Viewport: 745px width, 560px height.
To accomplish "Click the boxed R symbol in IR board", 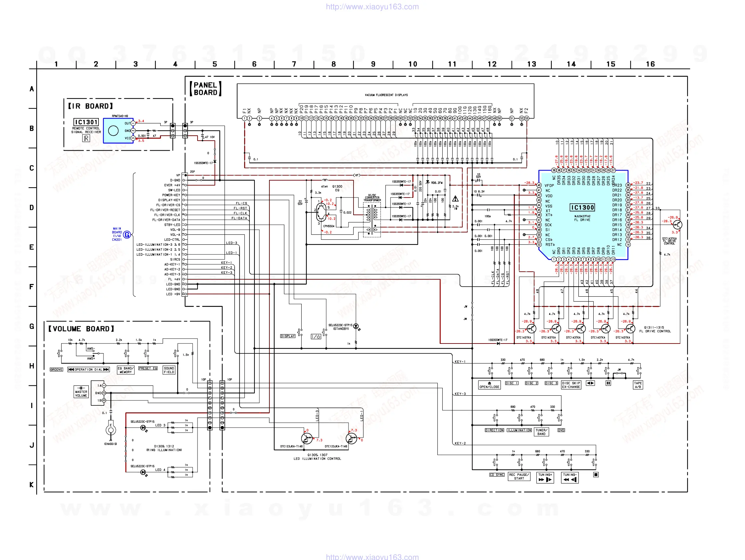I will 86,138.
